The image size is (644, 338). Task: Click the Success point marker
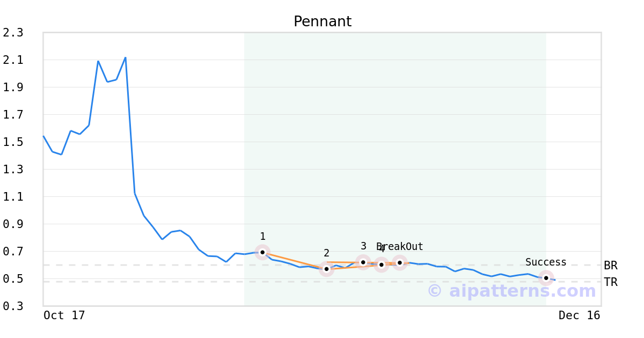pos(546,278)
